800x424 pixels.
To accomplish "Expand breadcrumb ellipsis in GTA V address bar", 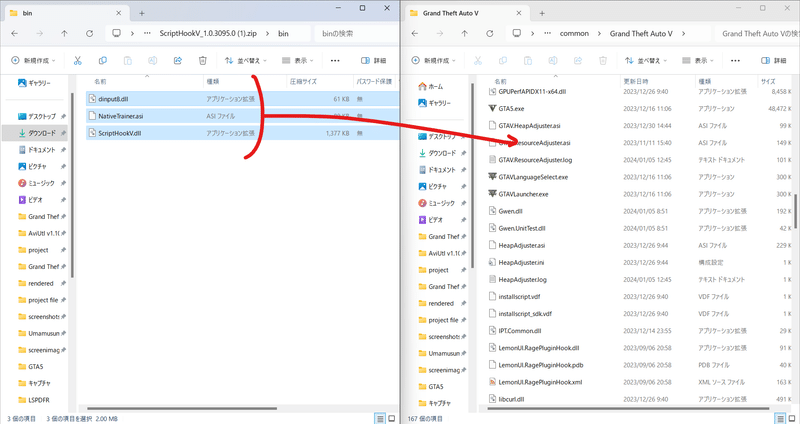I will [x=547, y=34].
